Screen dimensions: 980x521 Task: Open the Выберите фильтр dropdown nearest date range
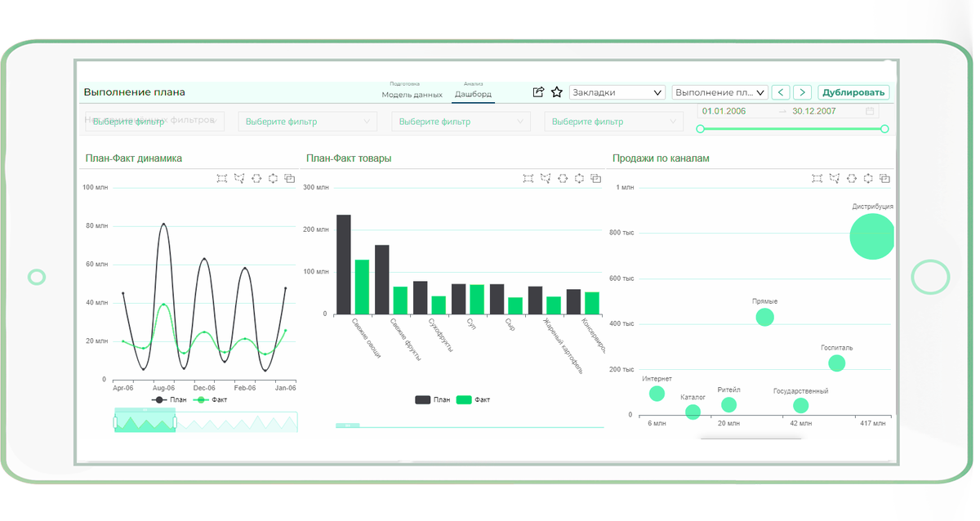pyautogui.click(x=614, y=122)
